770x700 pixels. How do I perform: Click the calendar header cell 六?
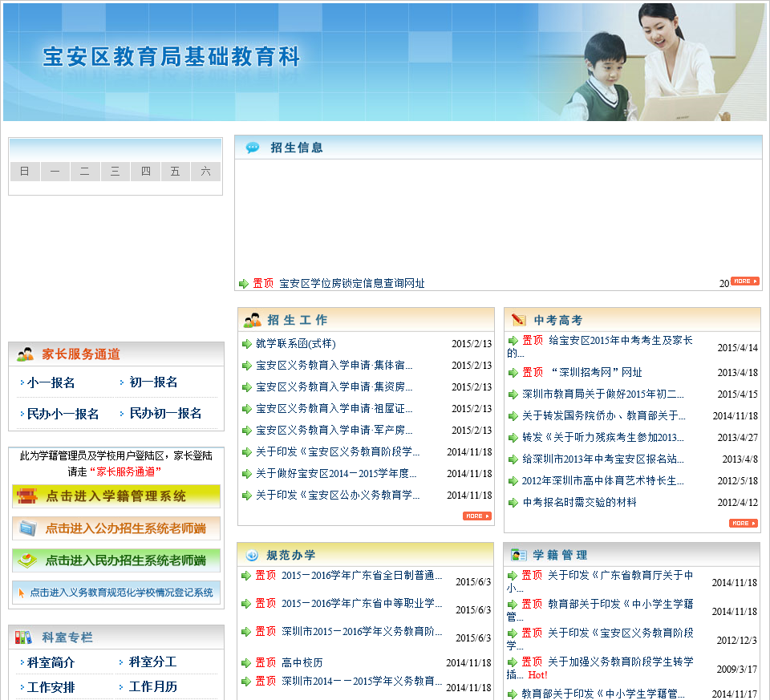click(206, 172)
